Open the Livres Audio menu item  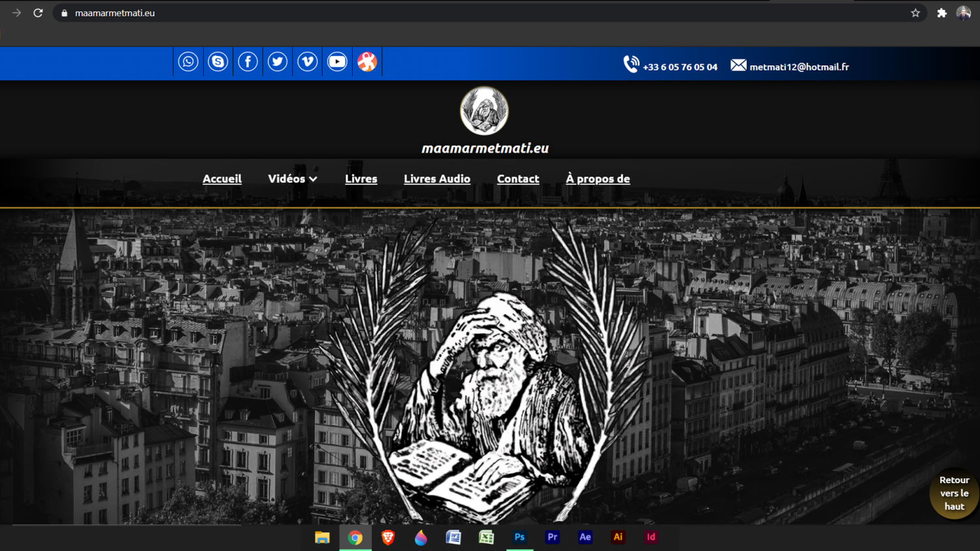pyautogui.click(x=437, y=178)
